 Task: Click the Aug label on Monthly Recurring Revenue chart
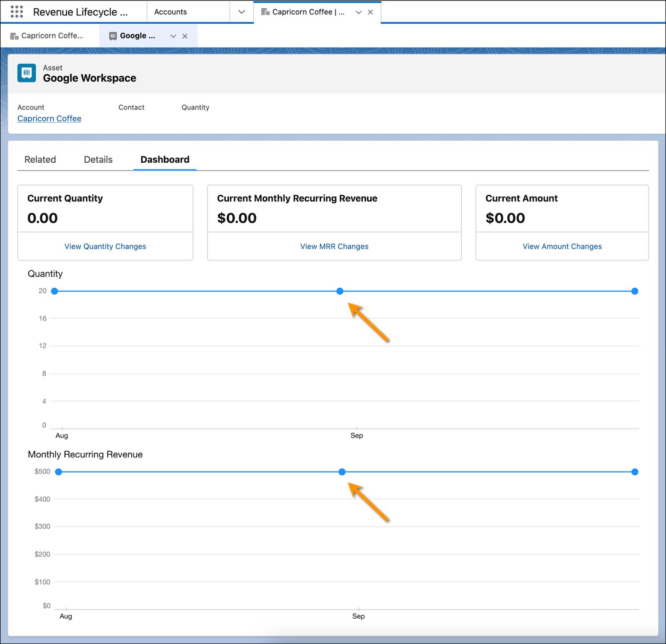[x=66, y=616]
